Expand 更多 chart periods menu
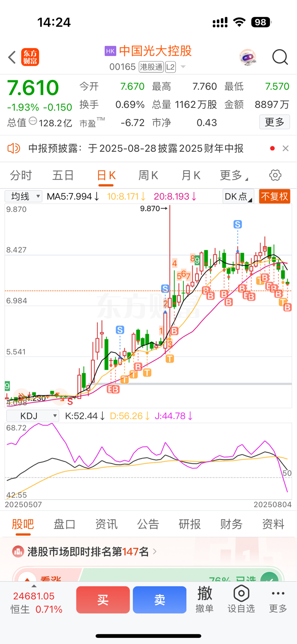Screen dimensions: 297x644 pos(233,176)
